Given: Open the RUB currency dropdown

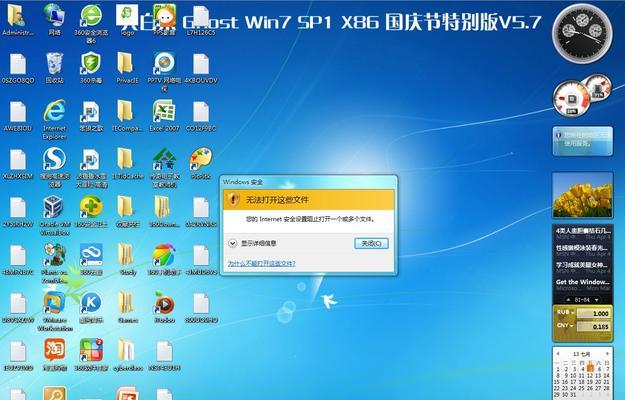Looking at the screenshot, I should tap(565, 313).
